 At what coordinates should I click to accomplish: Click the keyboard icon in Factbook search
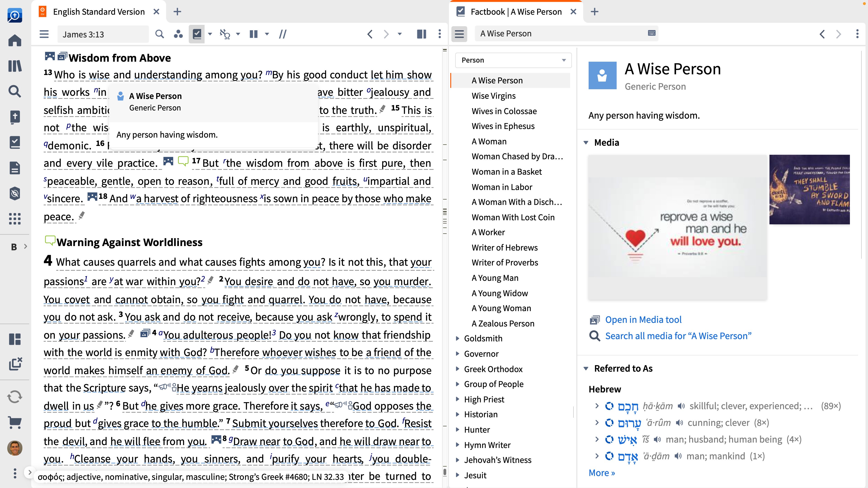[x=652, y=33]
